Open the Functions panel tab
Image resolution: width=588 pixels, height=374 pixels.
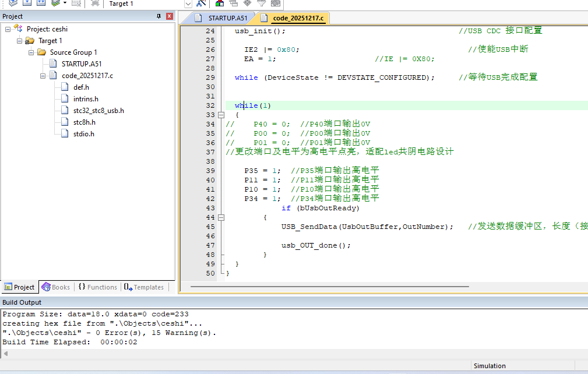(x=97, y=287)
